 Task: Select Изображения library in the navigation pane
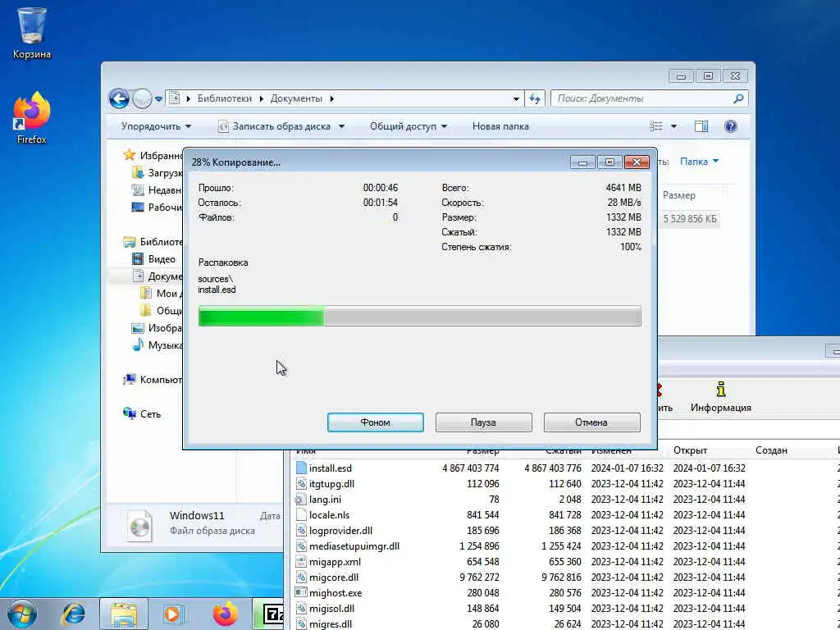[x=157, y=328]
